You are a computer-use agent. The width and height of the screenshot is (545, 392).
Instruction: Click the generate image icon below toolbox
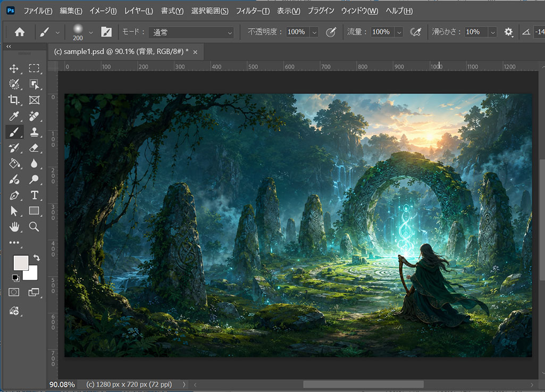14,311
